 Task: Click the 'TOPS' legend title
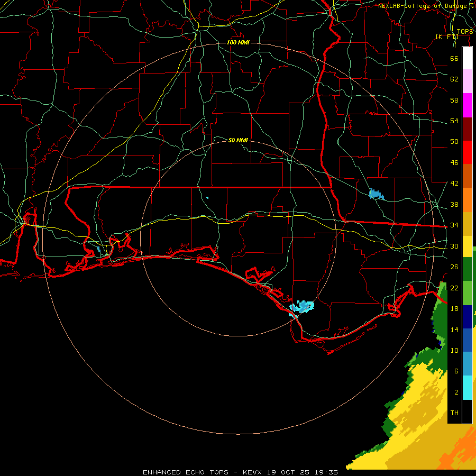coord(465,32)
